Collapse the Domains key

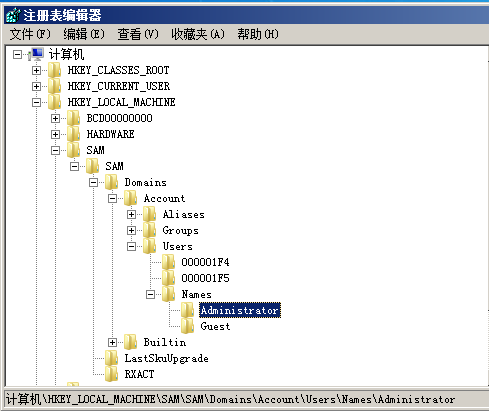click(x=93, y=182)
